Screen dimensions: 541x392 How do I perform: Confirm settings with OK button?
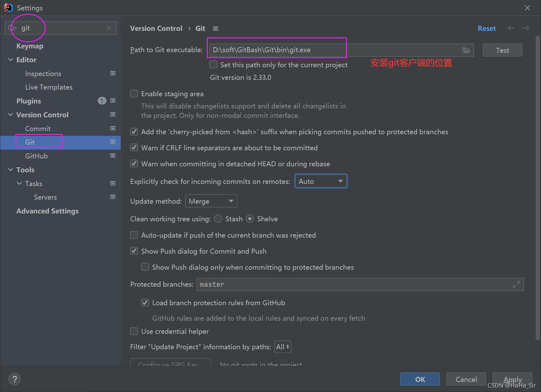[x=420, y=379]
